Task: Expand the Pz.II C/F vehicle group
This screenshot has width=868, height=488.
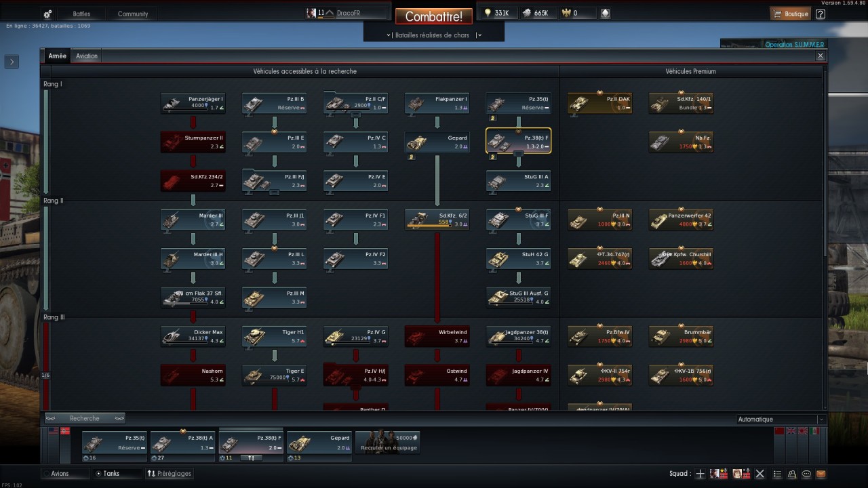Action: pos(356,103)
